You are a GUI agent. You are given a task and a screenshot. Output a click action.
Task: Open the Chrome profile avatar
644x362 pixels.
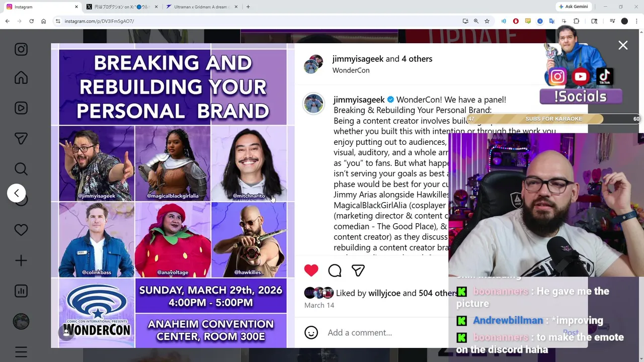pyautogui.click(x=624, y=21)
